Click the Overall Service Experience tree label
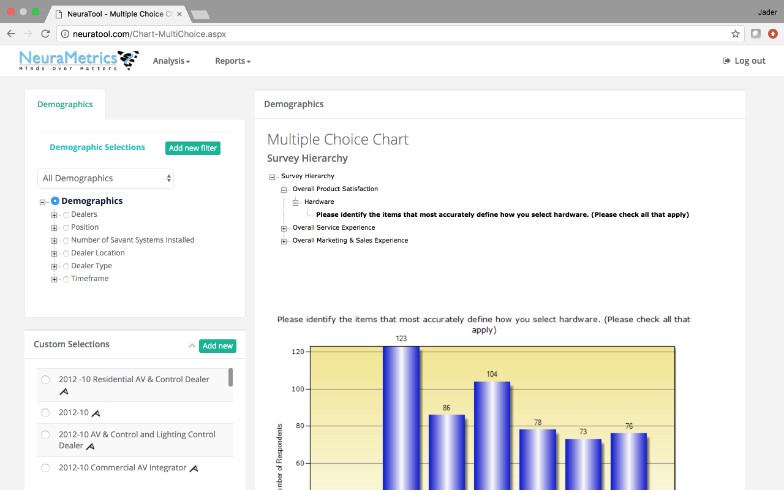This screenshot has height=490, width=784. [x=334, y=228]
